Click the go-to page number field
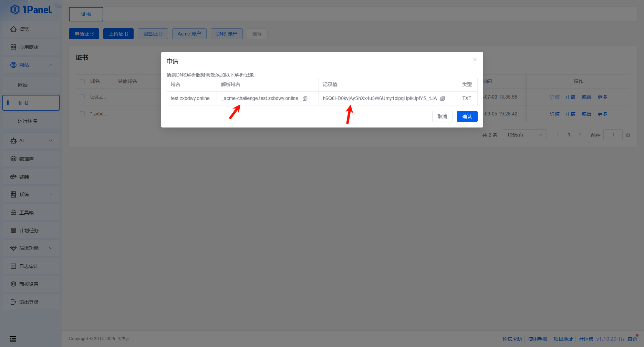Viewport: 644px width, 347px height. (x=613, y=135)
